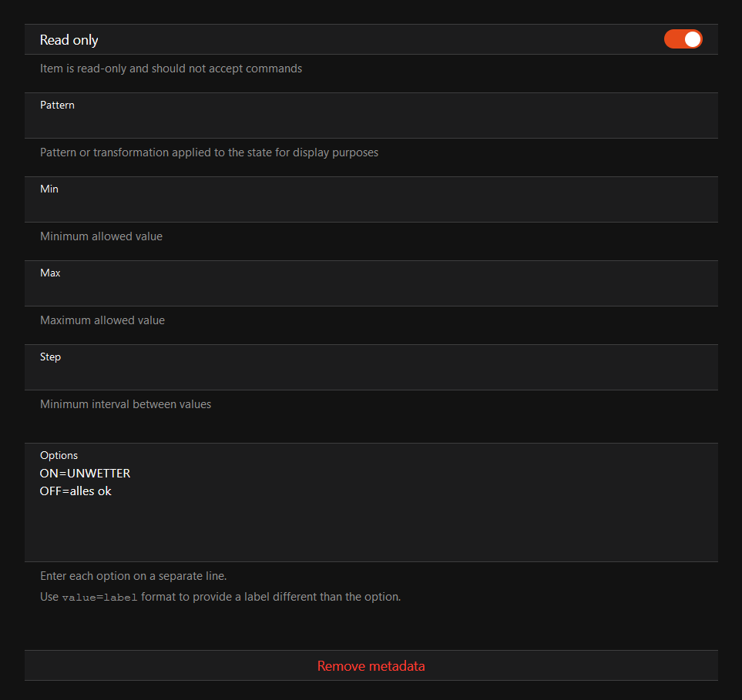Click the Min field label

click(x=49, y=189)
